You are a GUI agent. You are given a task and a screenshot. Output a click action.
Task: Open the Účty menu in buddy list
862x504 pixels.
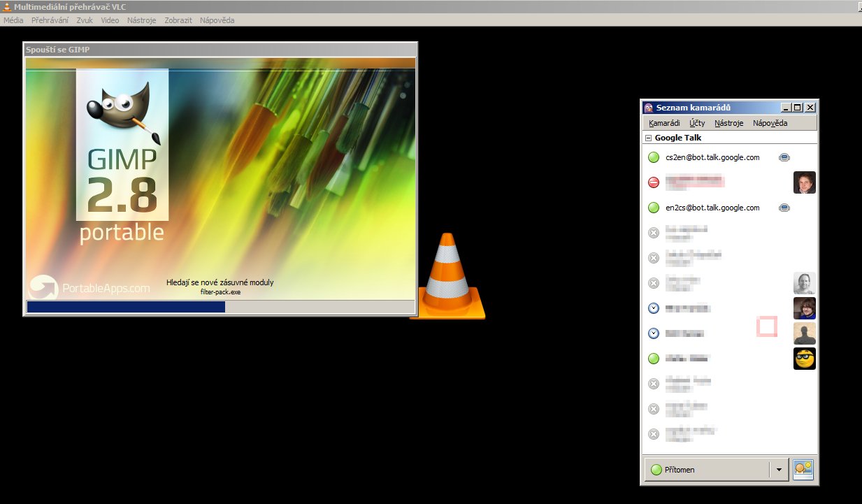pos(697,123)
